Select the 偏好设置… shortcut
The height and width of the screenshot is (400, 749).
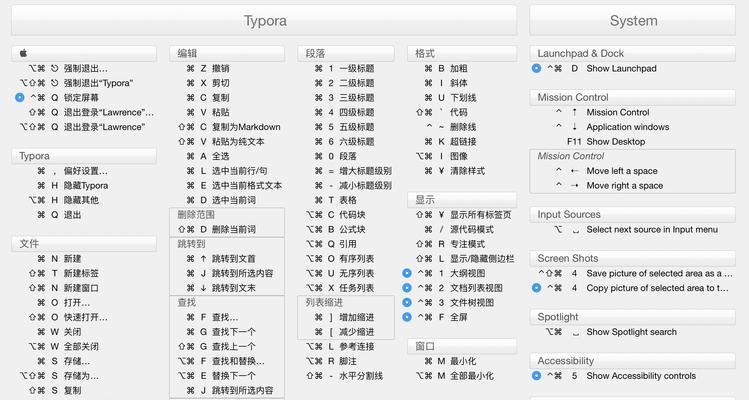[x=72, y=171]
